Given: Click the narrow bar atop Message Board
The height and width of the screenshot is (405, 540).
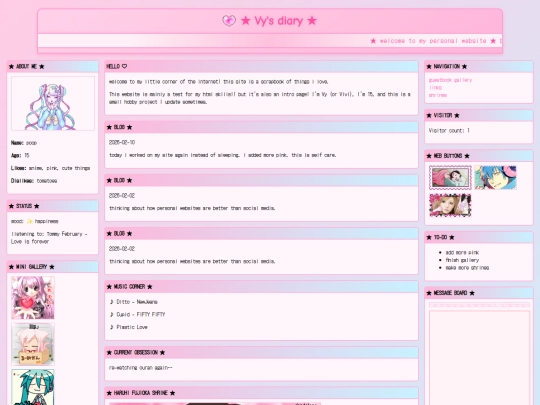Looking at the screenshot, I should (479, 305).
